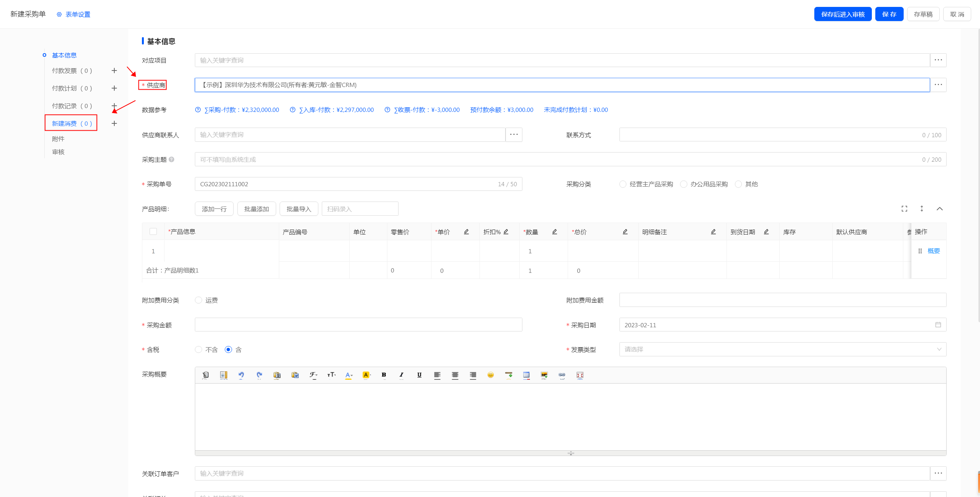Screen dimensions: 980x497
Task: Click paste from Word icon
Action: [x=295, y=375]
